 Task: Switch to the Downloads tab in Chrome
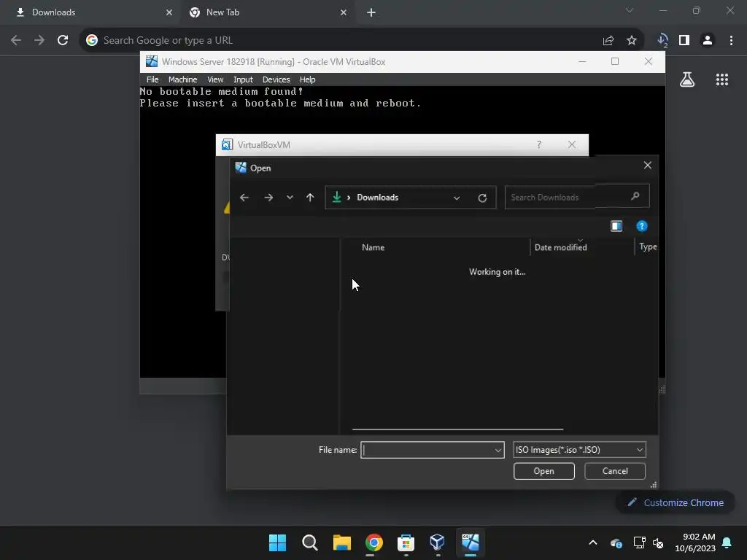point(90,12)
